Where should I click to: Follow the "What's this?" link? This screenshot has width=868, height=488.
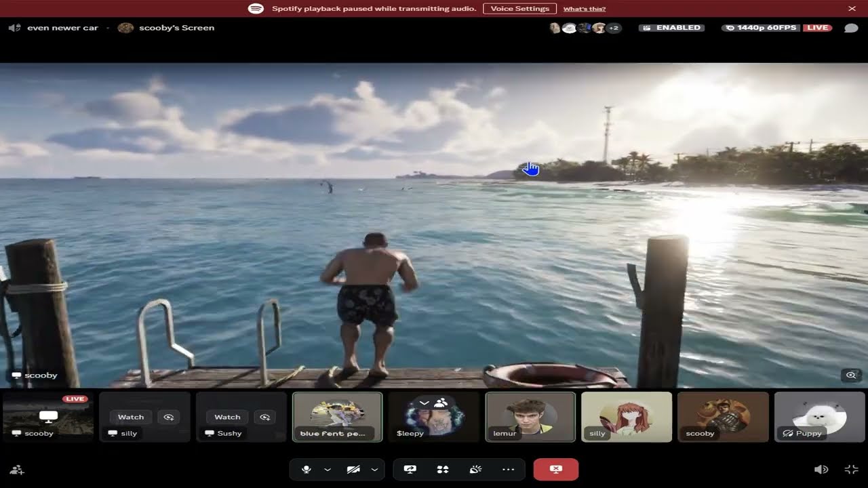click(584, 9)
